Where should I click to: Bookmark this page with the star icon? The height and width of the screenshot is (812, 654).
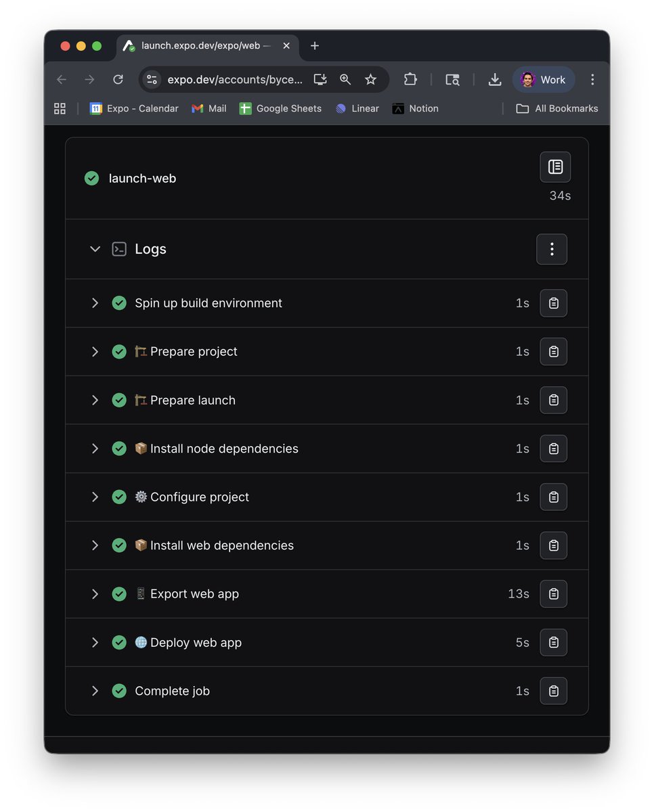[x=370, y=80]
